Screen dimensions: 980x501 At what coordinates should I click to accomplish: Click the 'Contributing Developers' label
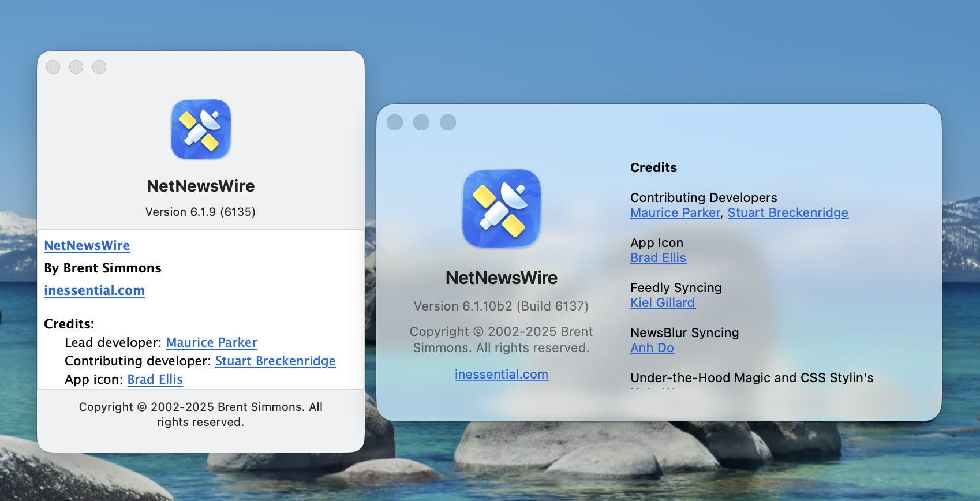(x=704, y=197)
